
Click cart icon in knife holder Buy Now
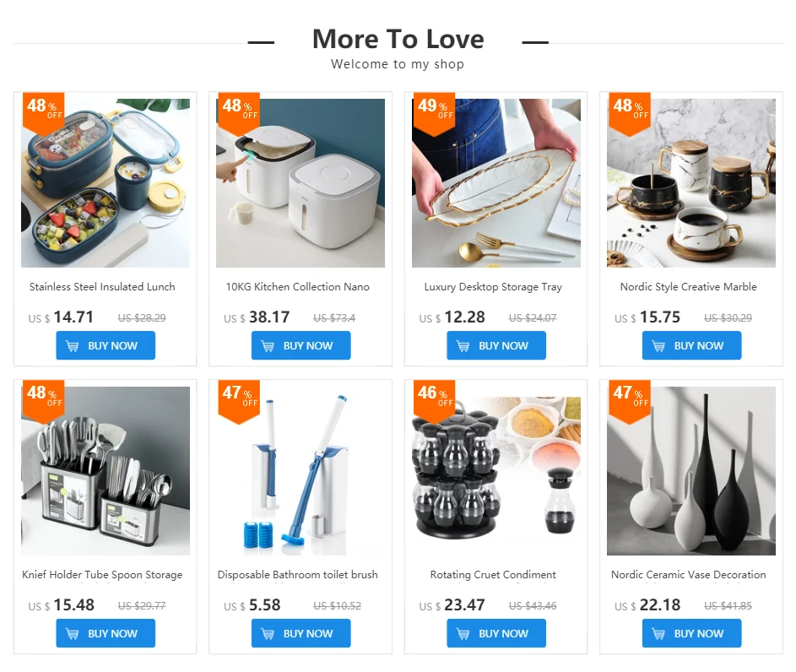pos(73,634)
